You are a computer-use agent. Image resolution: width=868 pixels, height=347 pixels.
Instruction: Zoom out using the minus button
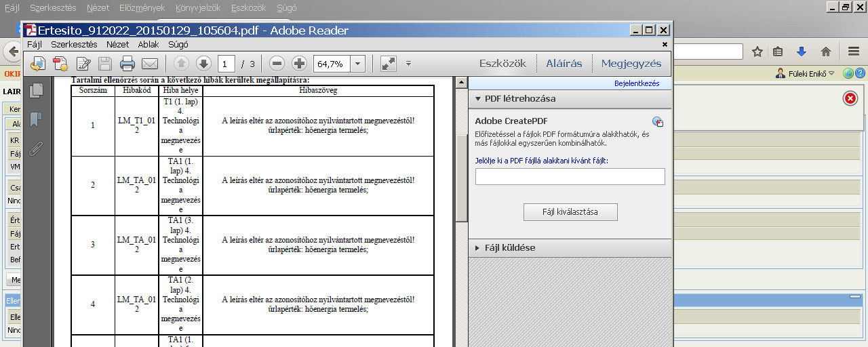[x=277, y=64]
